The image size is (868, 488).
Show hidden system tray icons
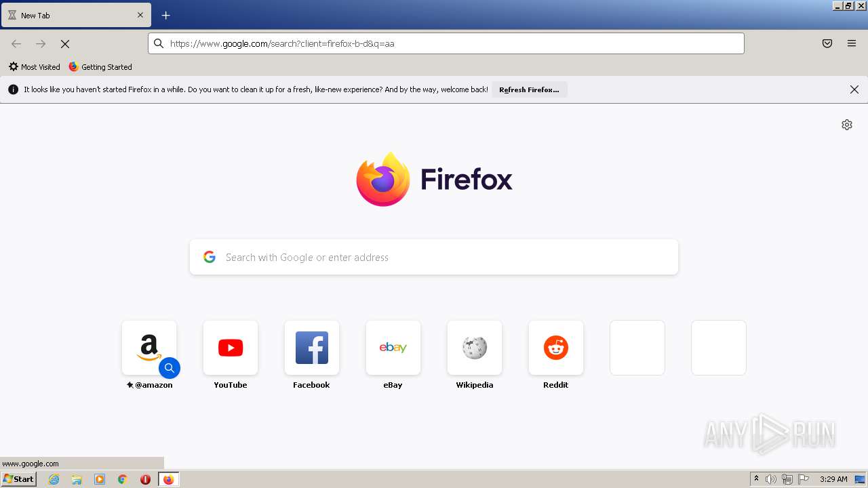pyautogui.click(x=756, y=479)
